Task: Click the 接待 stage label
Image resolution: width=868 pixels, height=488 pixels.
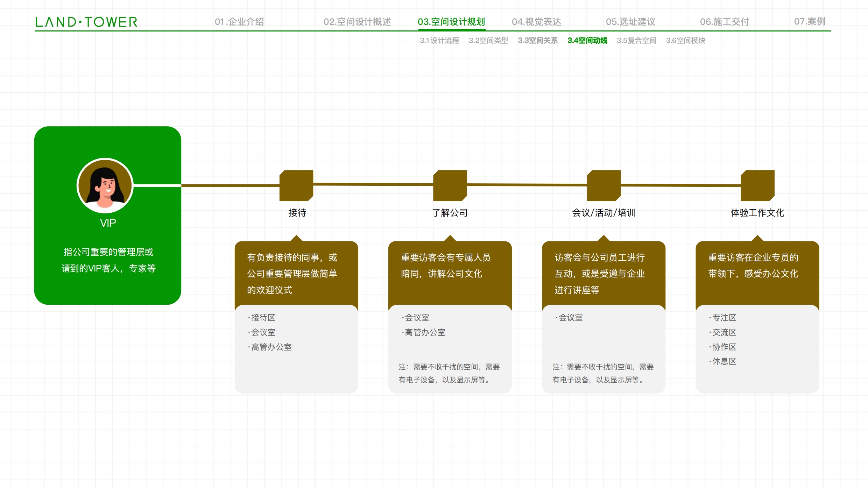Action: 297,213
